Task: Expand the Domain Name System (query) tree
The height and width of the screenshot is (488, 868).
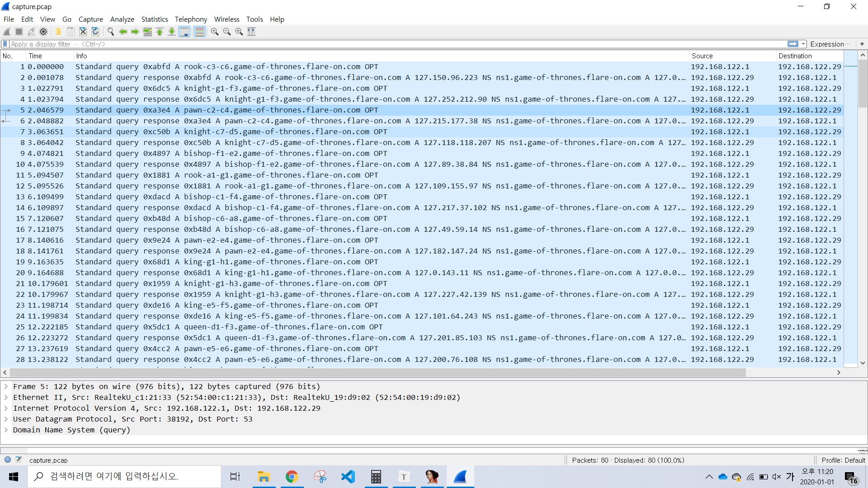Action: pyautogui.click(x=6, y=430)
